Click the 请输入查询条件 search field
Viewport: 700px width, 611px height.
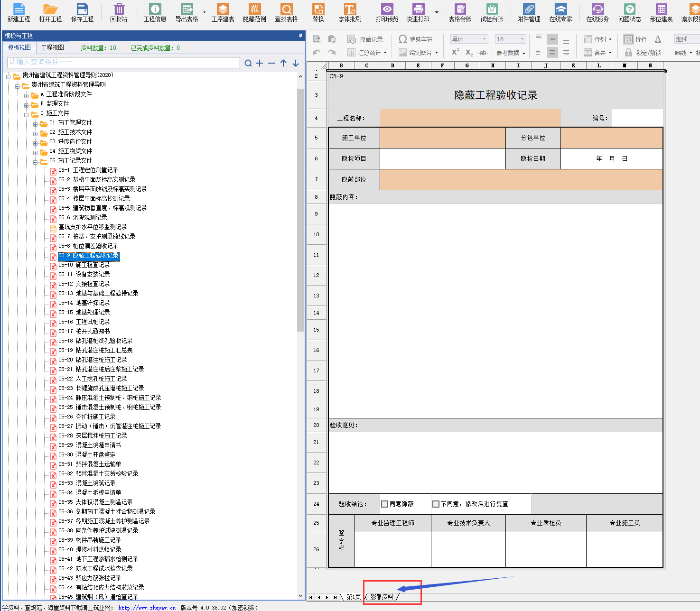[x=124, y=62]
